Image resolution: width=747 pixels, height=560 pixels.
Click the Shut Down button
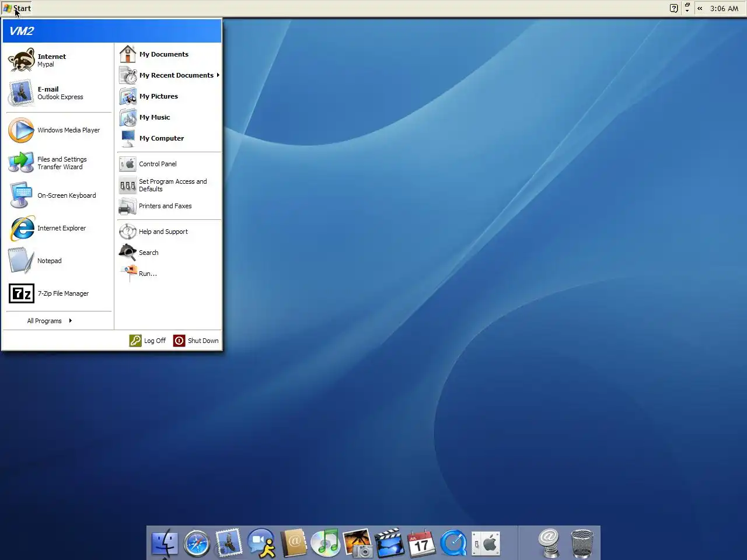(196, 341)
